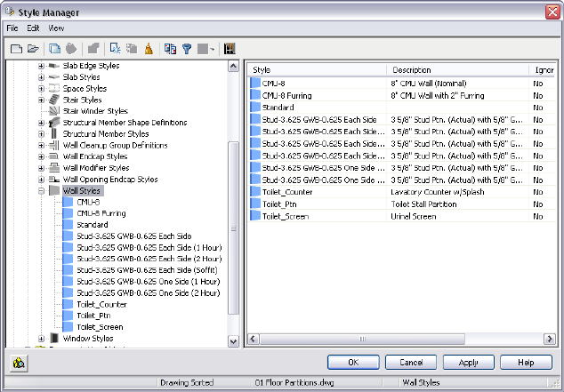
Task: Click the Space Styles node icon
Action: (54, 88)
